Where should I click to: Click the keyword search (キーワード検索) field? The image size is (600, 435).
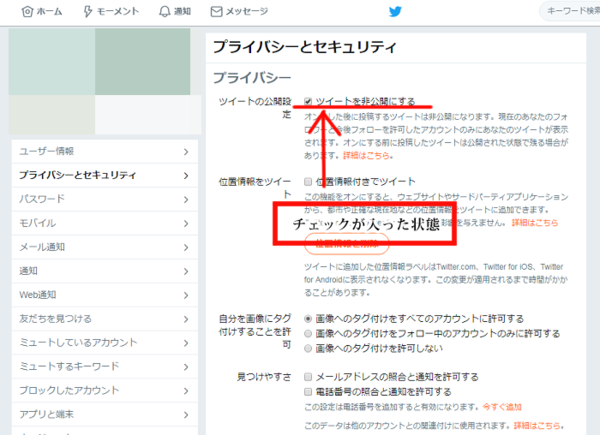570,11
